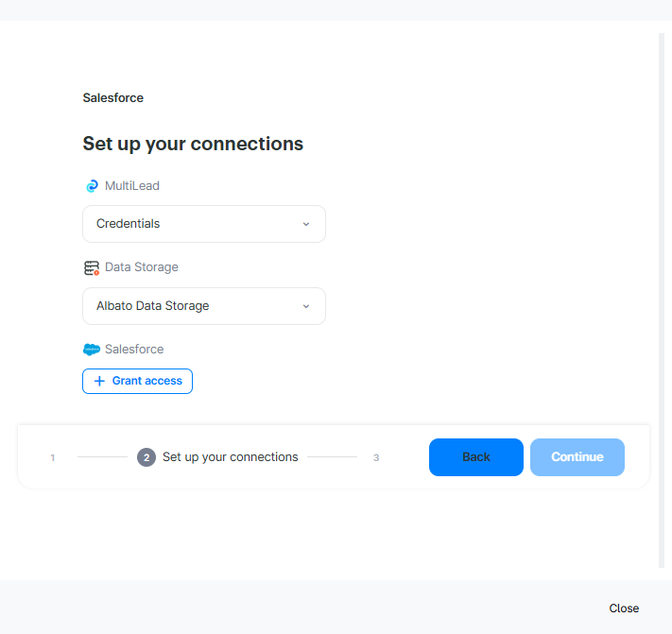Click the MultiLead logo icon

tap(92, 186)
